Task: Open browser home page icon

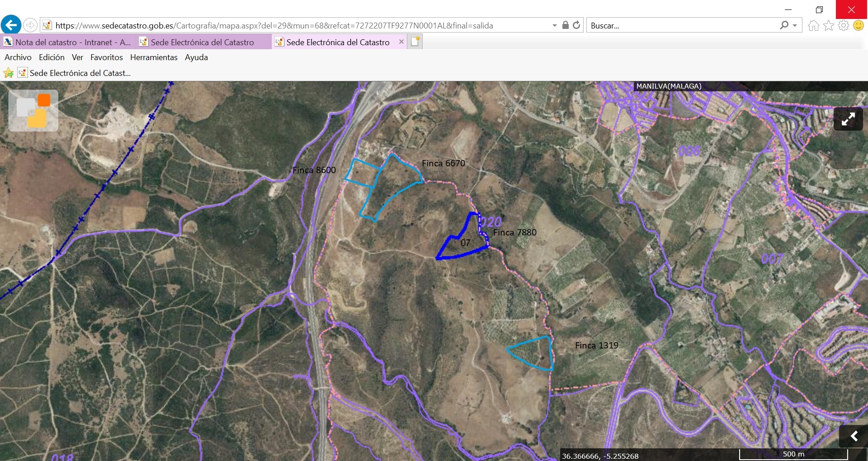Action: coord(813,26)
